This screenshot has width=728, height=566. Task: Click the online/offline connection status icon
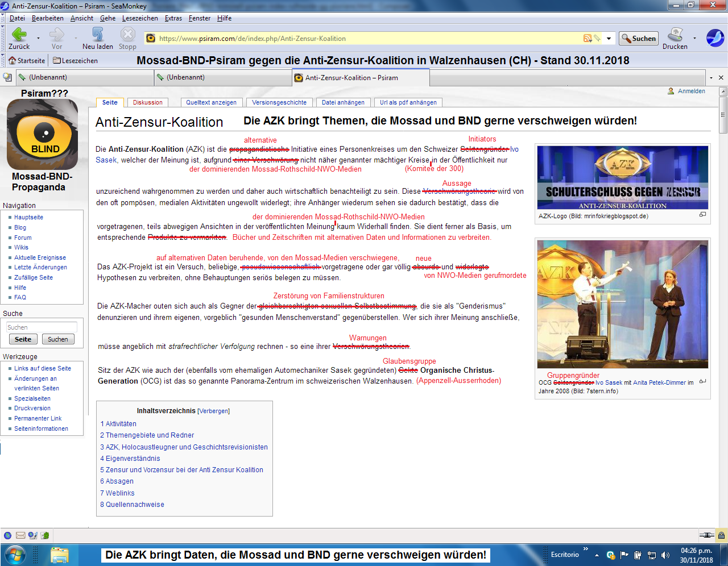pos(706,535)
